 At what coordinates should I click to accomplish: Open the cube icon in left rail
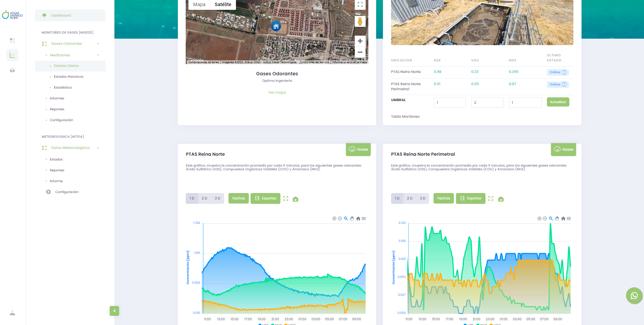click(x=13, y=70)
